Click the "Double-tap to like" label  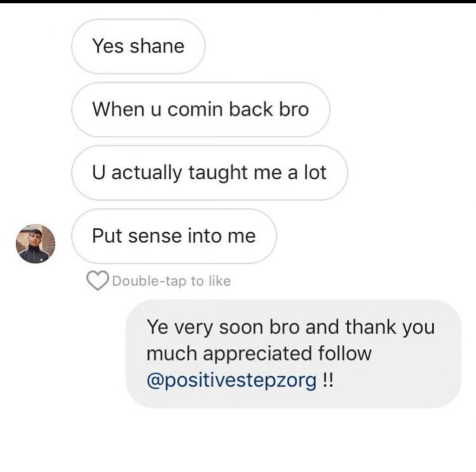coord(172,281)
